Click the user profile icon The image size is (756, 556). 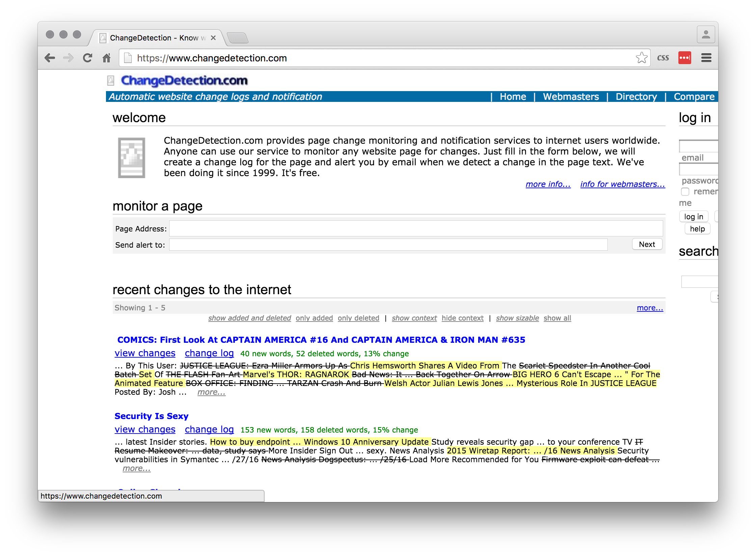click(706, 35)
